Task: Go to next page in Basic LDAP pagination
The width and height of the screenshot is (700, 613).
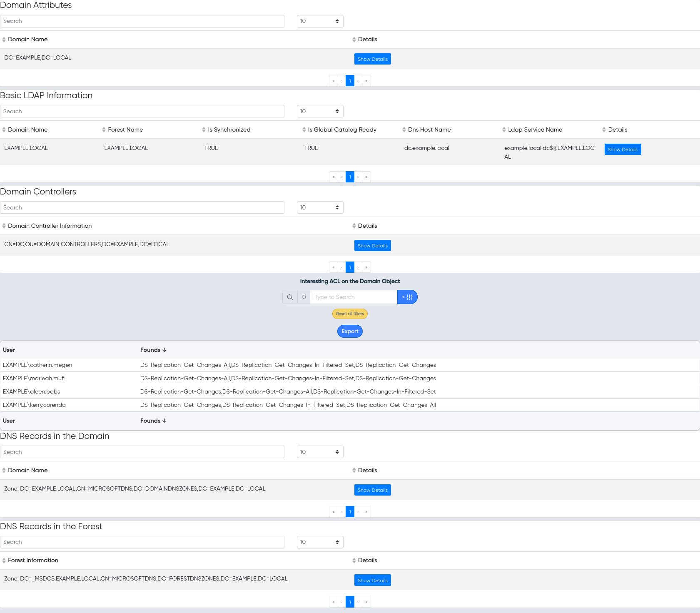Action: 358,177
